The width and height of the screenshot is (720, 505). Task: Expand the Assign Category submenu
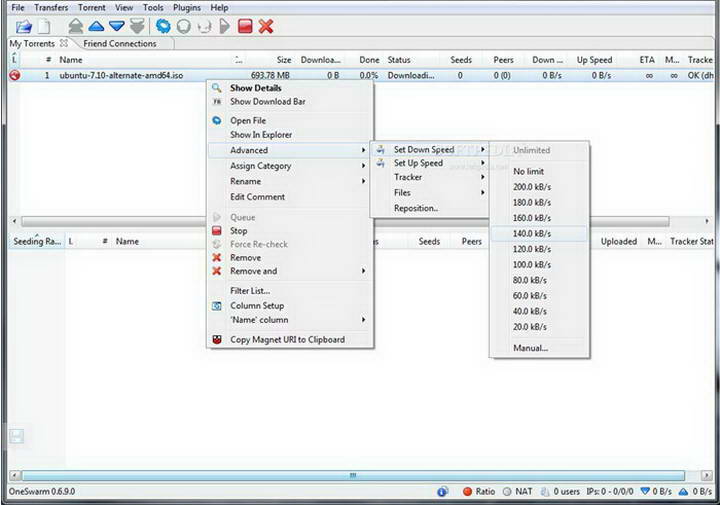click(x=291, y=166)
